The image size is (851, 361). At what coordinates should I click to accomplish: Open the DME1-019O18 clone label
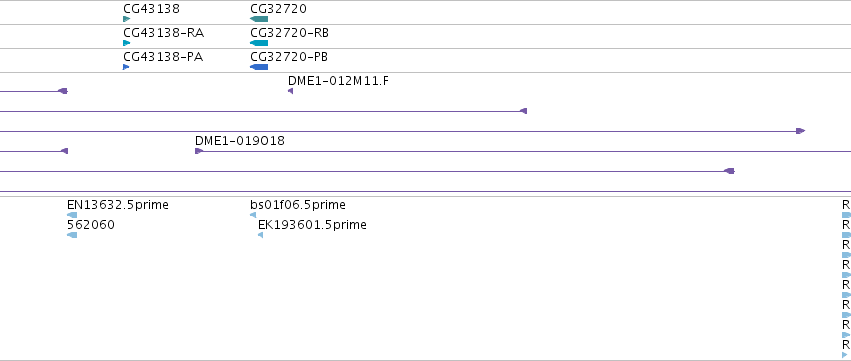[239, 141]
